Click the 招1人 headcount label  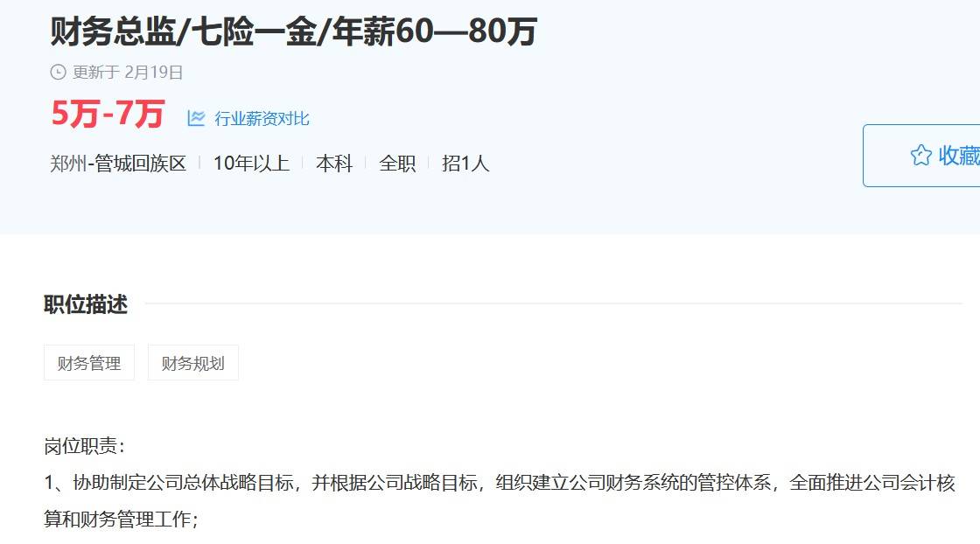coord(465,164)
